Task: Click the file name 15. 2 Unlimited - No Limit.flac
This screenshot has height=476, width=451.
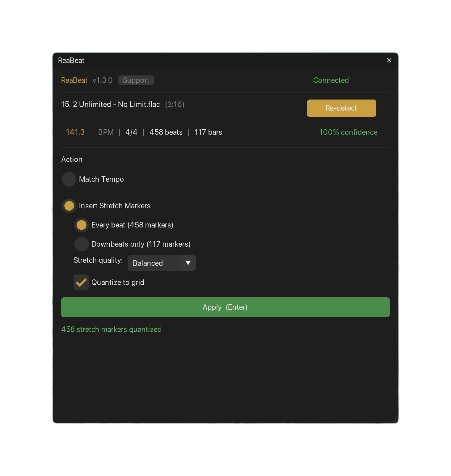Action: tap(111, 104)
